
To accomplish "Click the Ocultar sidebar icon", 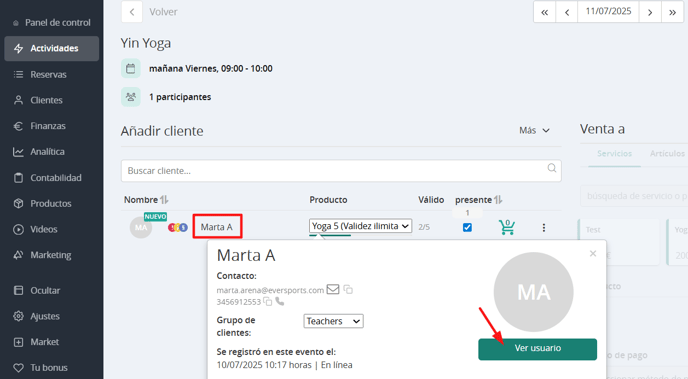I will click(x=18, y=290).
